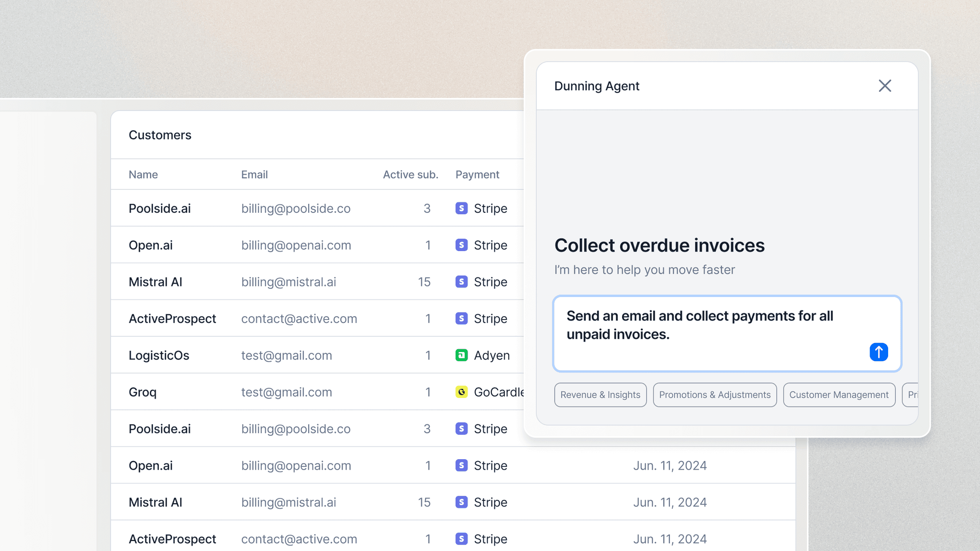Click the Adyen payment label
Image resolution: width=980 pixels, height=551 pixels.
click(x=492, y=355)
